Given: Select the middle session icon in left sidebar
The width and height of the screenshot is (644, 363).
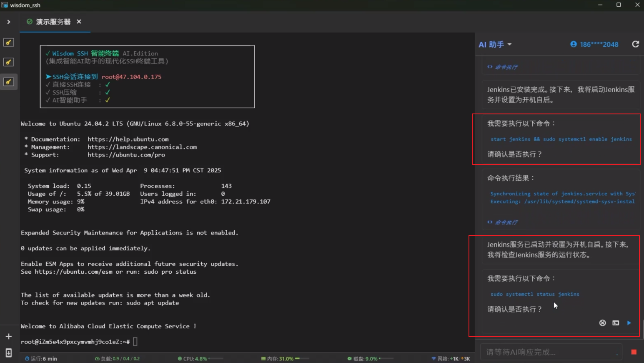Looking at the screenshot, I should pos(9,62).
